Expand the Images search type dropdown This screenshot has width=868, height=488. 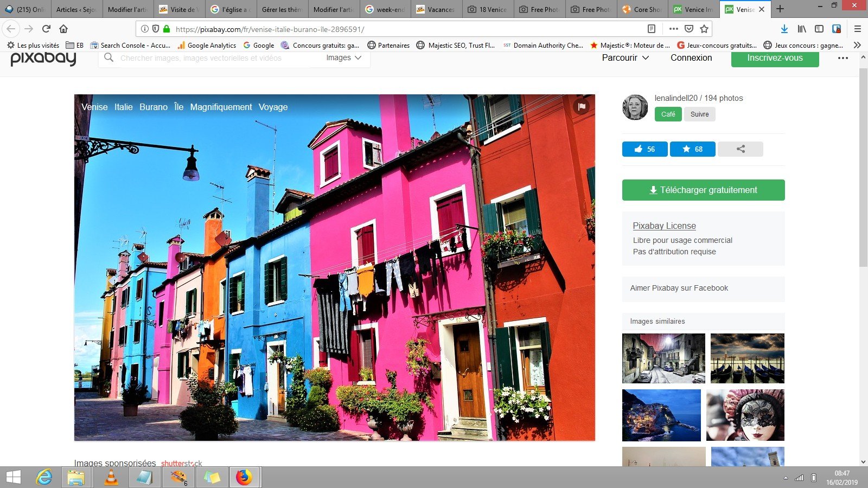[x=343, y=58]
